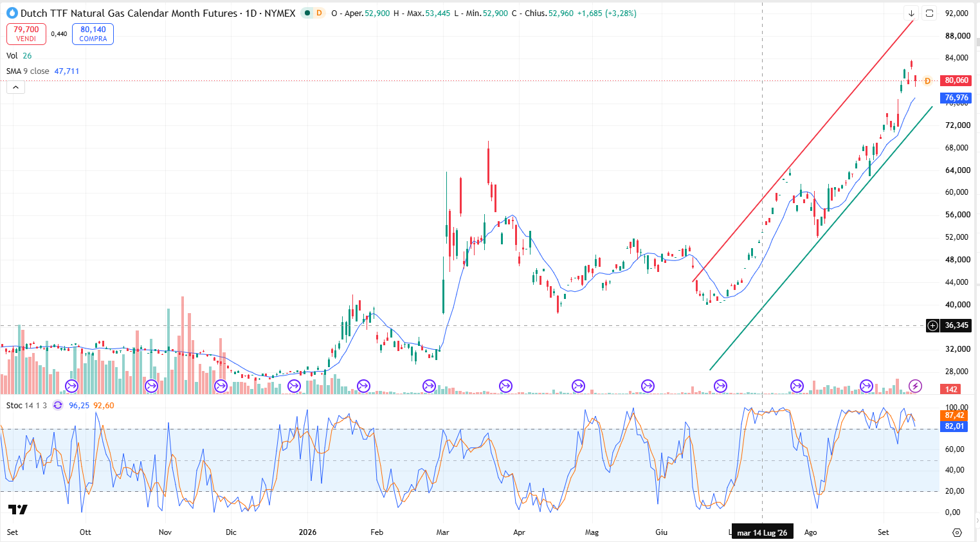Click the contract roll marker just before Nov
Image resolution: width=980 pixels, height=542 pixels.
(x=151, y=386)
